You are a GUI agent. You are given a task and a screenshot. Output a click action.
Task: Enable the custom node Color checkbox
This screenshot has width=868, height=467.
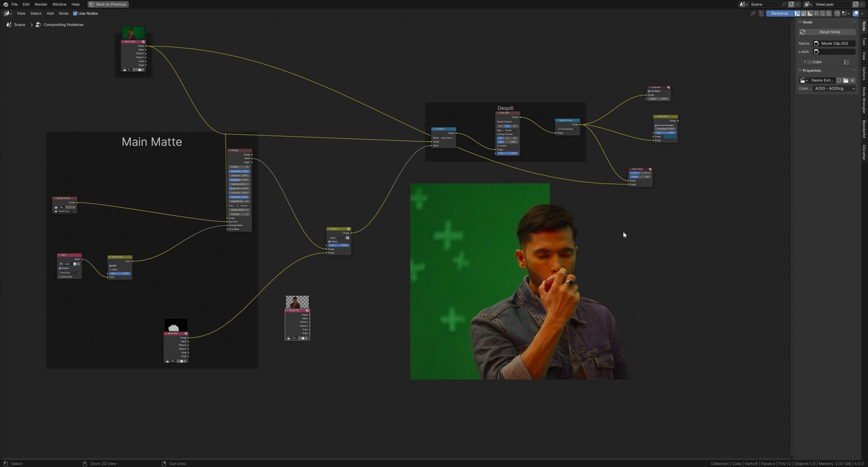click(809, 62)
